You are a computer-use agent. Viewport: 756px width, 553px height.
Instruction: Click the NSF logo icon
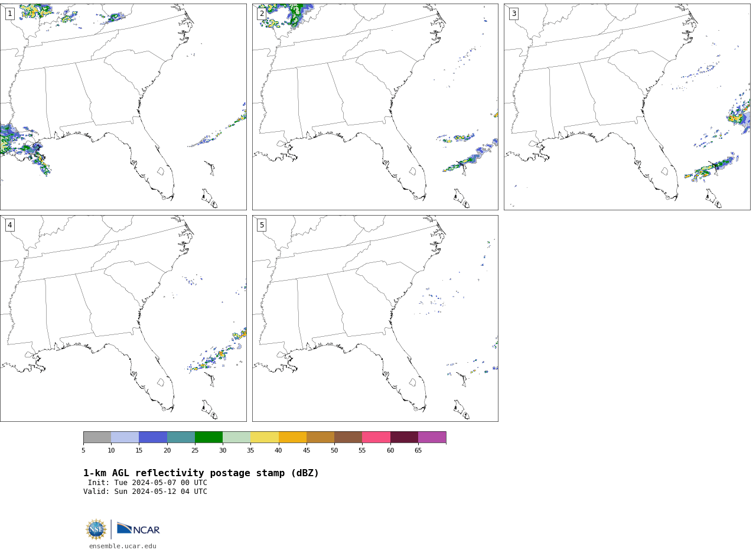[x=96, y=529]
